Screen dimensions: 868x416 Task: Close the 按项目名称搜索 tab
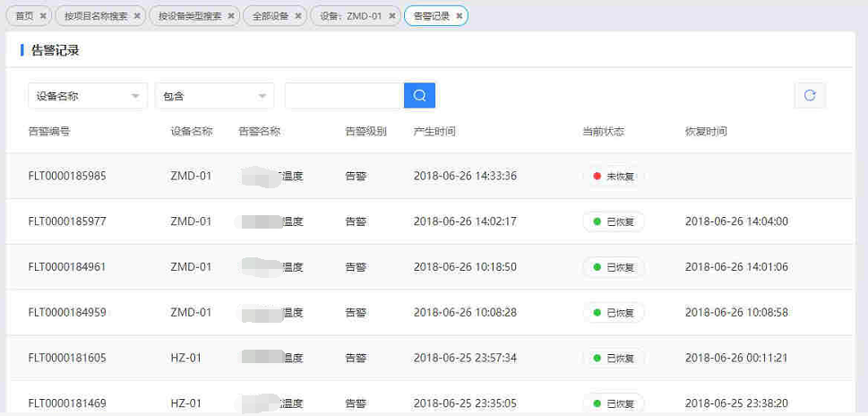tap(136, 16)
